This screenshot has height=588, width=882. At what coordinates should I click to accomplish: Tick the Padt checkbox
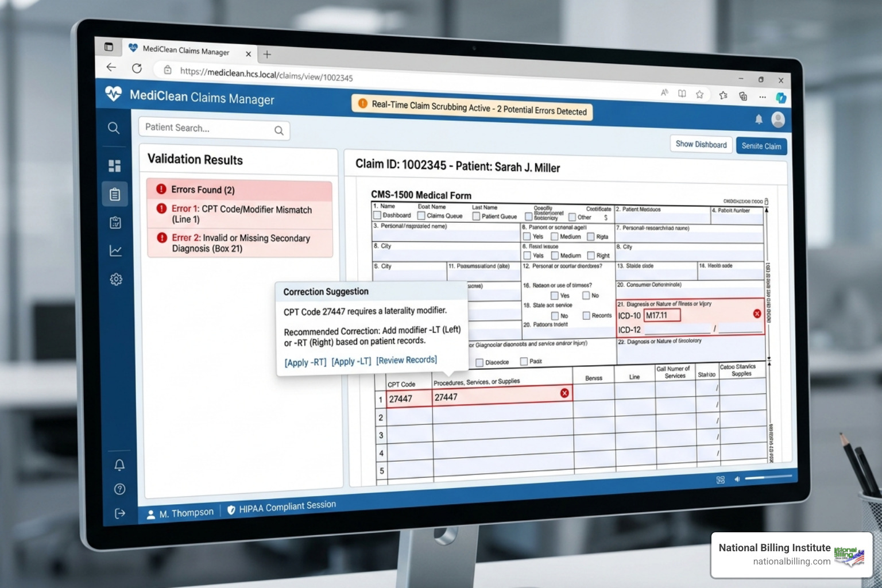pos(524,361)
